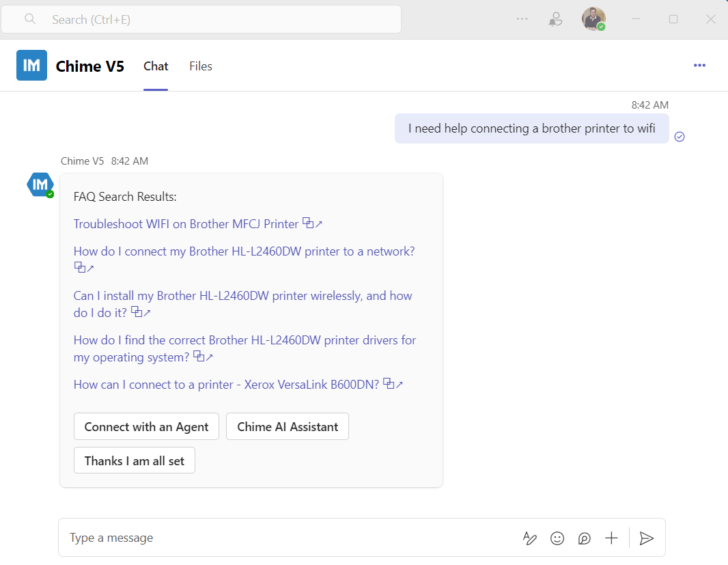
Task: Switch to the Files tab
Action: 201,66
